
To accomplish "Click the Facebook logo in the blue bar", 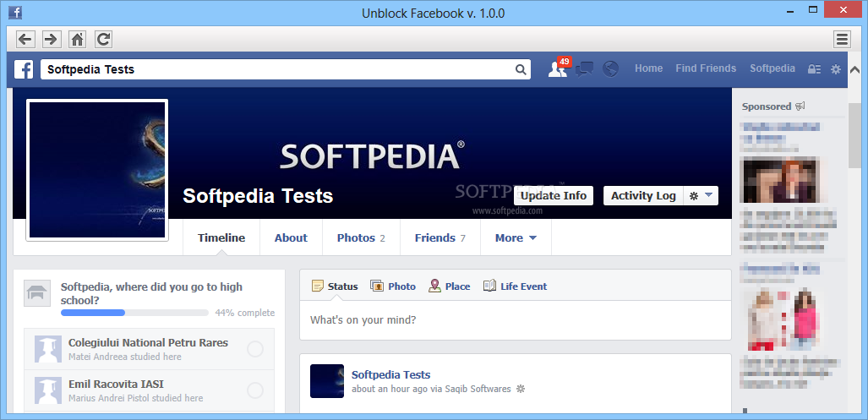I will click(24, 69).
